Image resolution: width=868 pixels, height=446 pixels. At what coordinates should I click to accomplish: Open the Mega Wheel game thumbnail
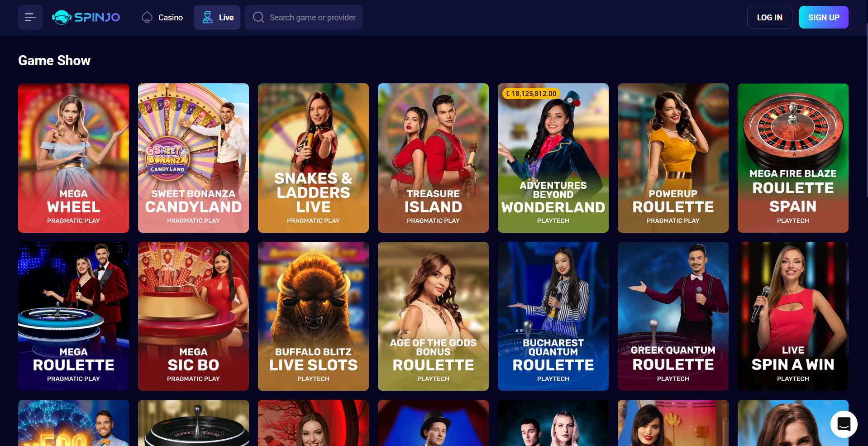(73, 158)
